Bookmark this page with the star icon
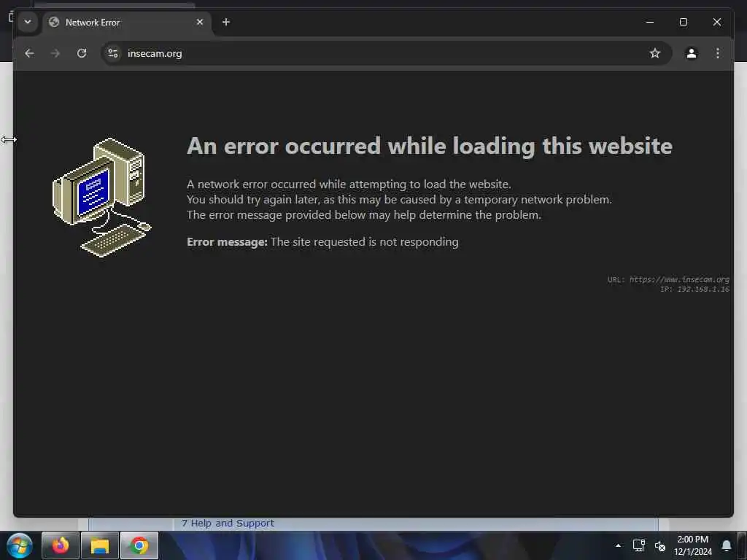Viewport: 747px width, 560px height. pos(655,53)
